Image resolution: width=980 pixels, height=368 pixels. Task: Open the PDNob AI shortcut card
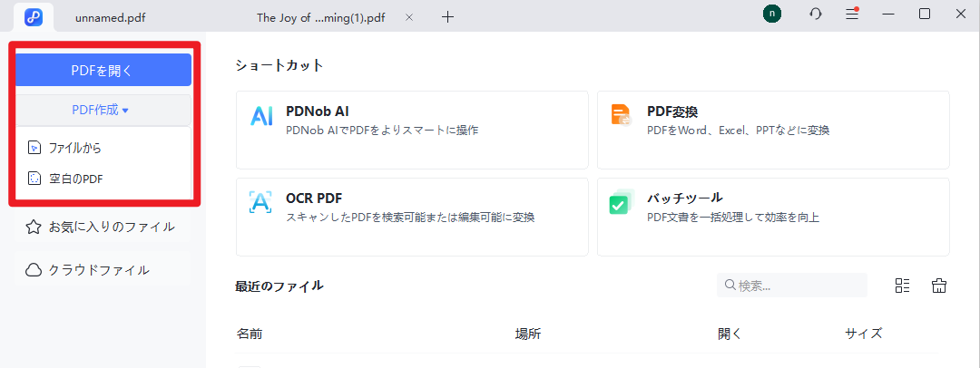click(412, 130)
